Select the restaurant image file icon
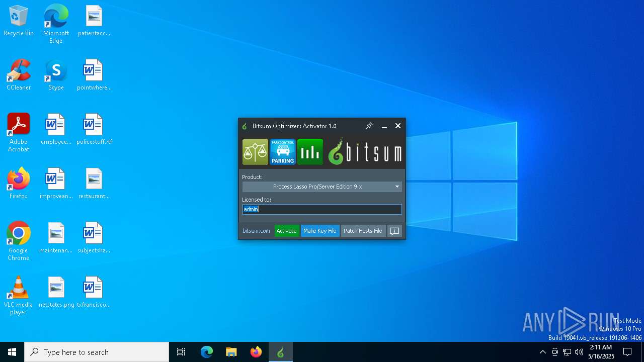The width and height of the screenshot is (644, 362). 94,184
